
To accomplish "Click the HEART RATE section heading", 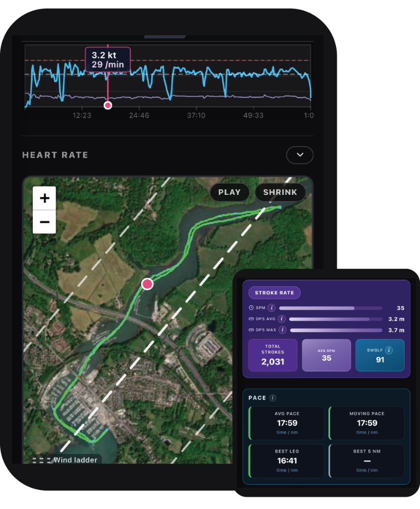I will (x=55, y=155).
